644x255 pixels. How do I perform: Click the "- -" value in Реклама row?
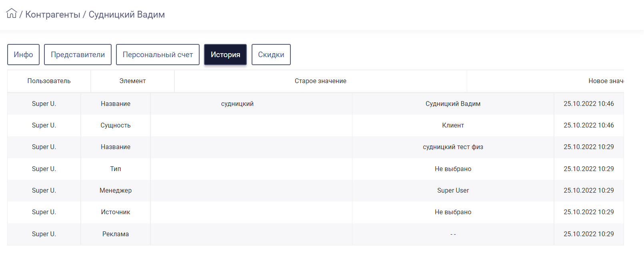pos(453,234)
